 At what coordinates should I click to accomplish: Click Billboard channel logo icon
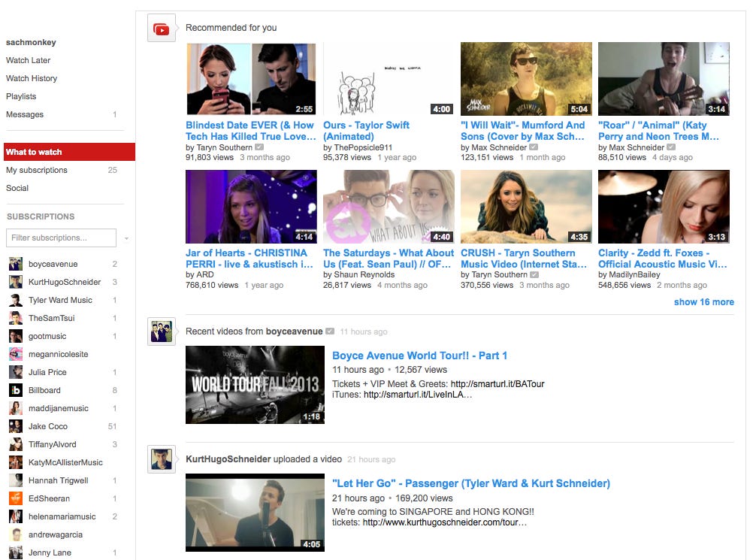click(x=16, y=390)
